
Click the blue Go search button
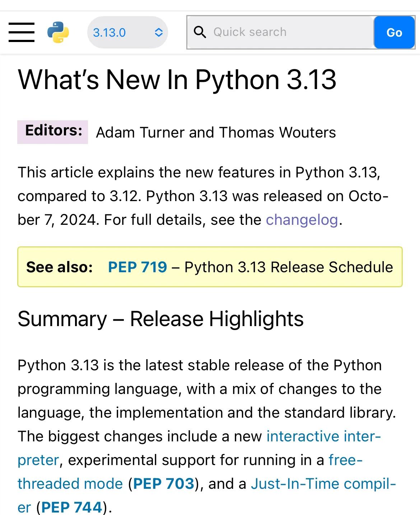point(394,32)
